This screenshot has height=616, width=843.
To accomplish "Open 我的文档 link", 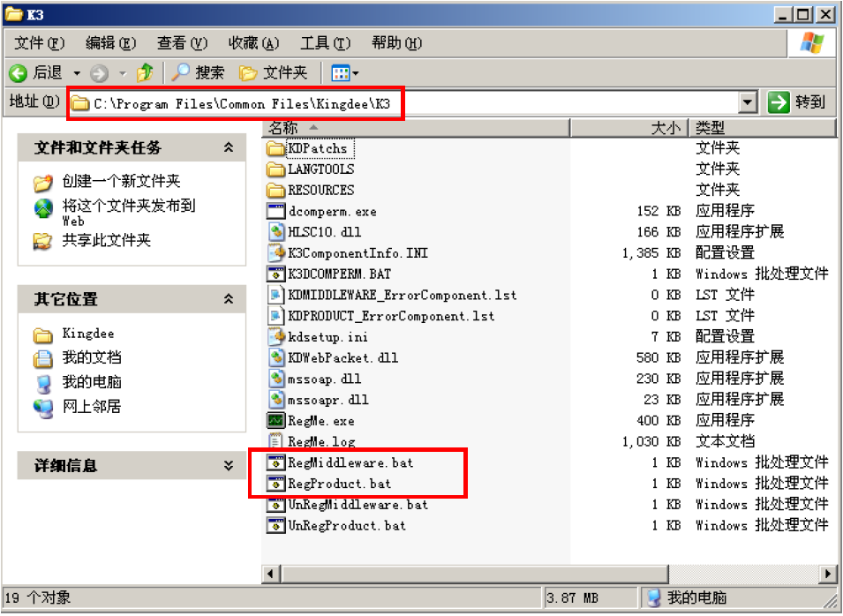I will [92, 357].
